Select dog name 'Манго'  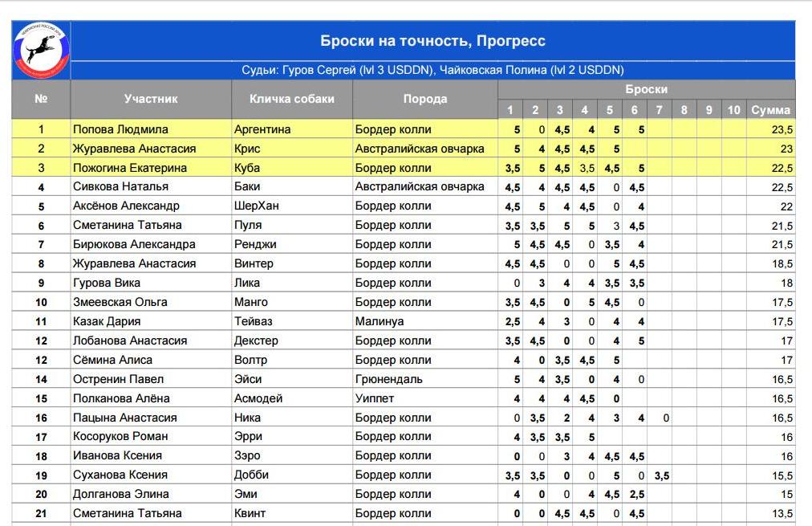tap(250, 302)
